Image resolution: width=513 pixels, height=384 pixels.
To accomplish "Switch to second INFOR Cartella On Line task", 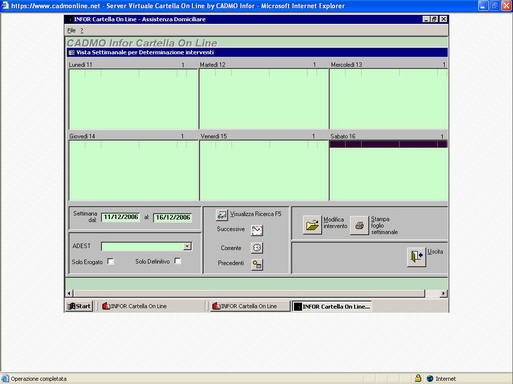I will click(x=250, y=306).
